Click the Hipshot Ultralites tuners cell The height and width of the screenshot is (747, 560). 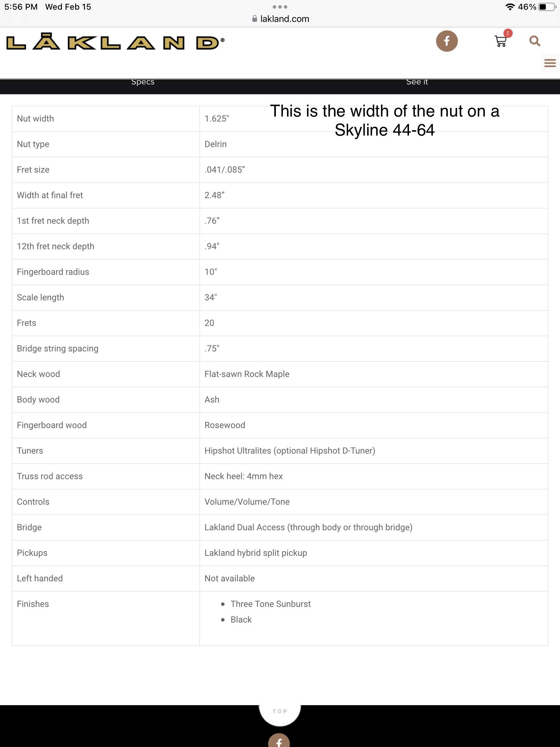pyautogui.click(x=374, y=451)
